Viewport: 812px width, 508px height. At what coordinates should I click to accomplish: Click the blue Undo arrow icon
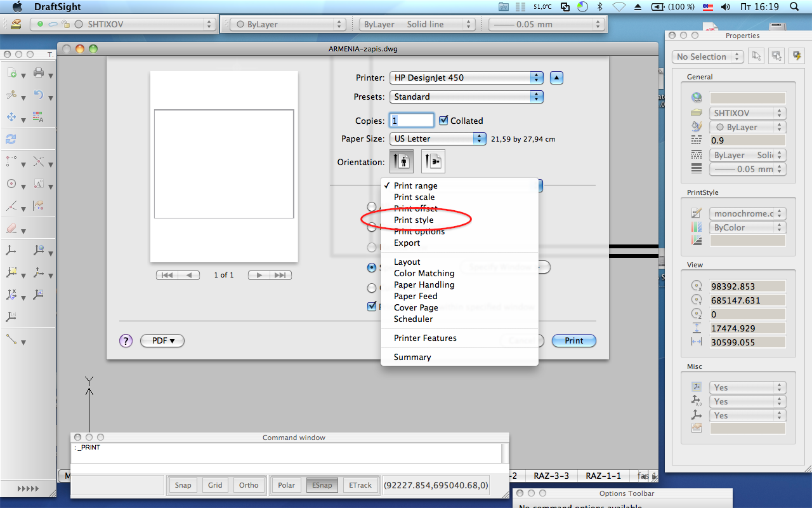click(39, 95)
